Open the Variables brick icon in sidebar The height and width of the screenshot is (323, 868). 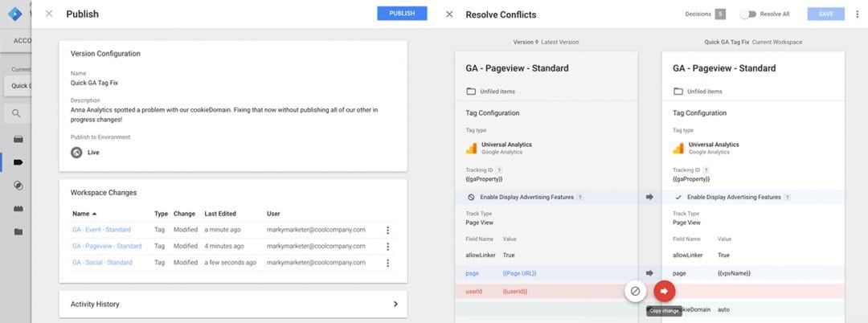tap(18, 209)
